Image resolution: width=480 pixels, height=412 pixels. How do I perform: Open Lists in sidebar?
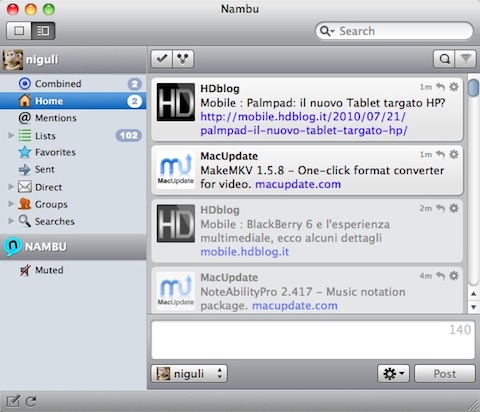[x=73, y=135]
